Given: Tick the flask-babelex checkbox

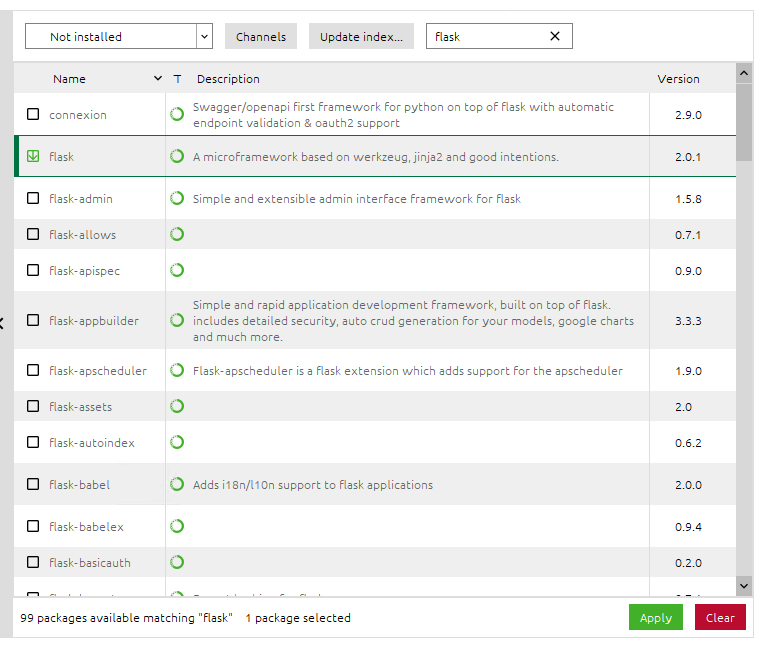Looking at the screenshot, I should [33, 526].
